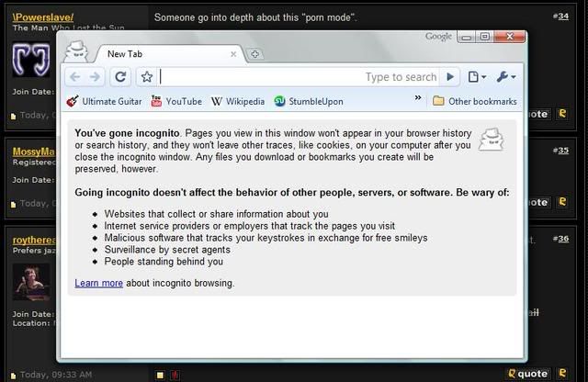This screenshot has height=382, width=588.
Task: Open the StumbleUpon bookmark
Action: coord(309,101)
